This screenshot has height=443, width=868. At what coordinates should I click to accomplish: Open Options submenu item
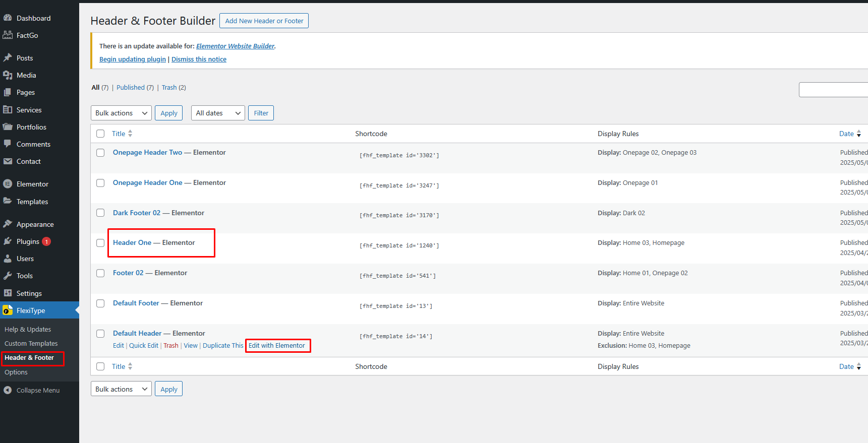(16, 372)
